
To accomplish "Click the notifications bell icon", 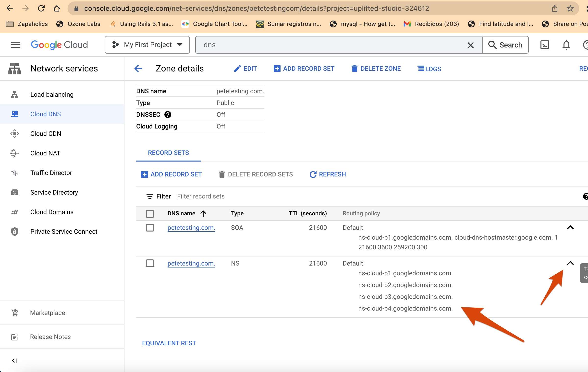I will [x=566, y=45].
